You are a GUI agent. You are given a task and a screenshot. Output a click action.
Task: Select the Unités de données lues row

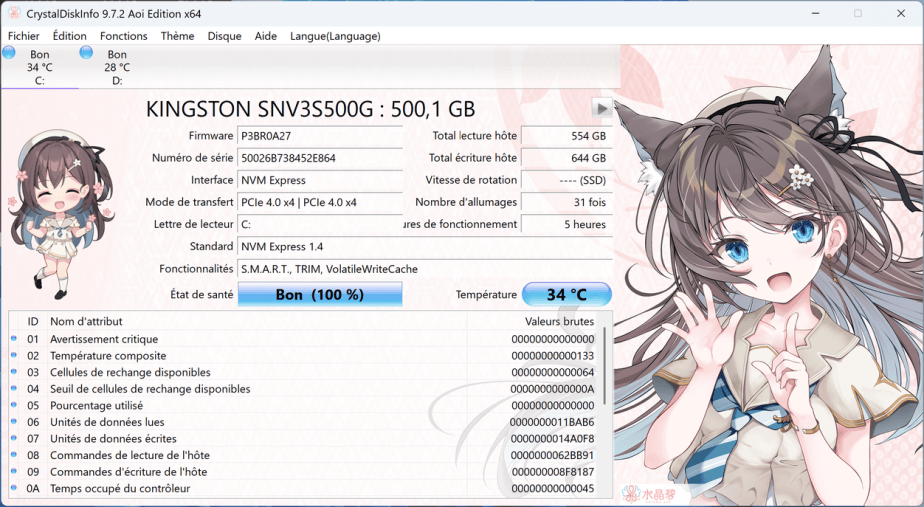[x=304, y=422]
